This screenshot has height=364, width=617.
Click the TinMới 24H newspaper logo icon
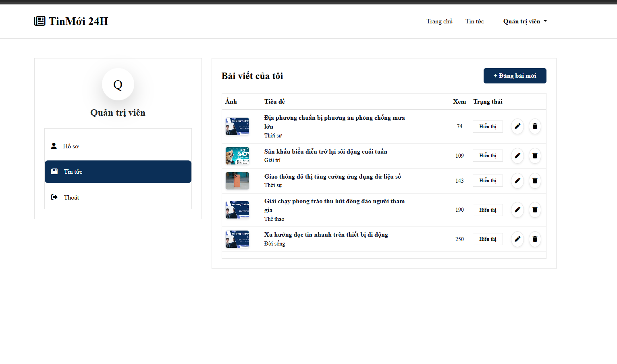pyautogui.click(x=39, y=21)
